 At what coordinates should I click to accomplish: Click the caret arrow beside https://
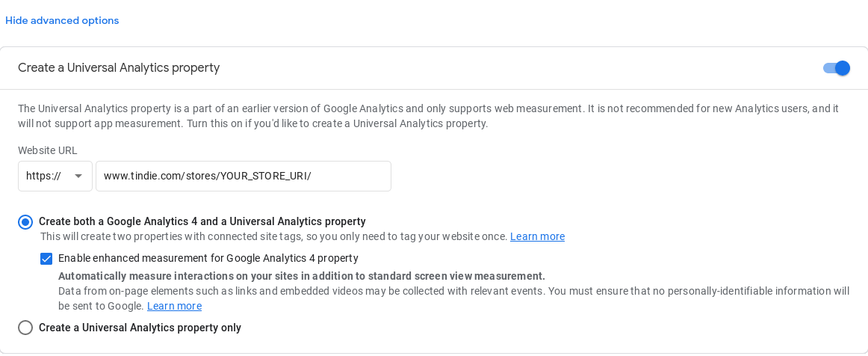[x=78, y=177]
